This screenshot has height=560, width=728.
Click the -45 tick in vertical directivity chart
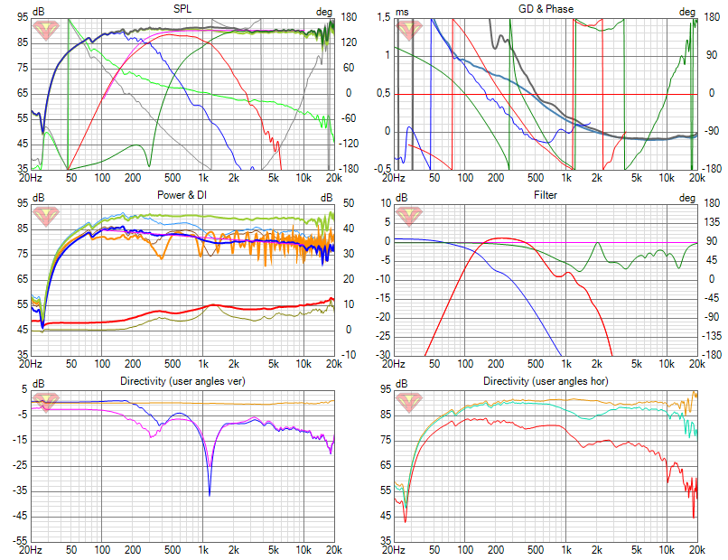click(19, 517)
